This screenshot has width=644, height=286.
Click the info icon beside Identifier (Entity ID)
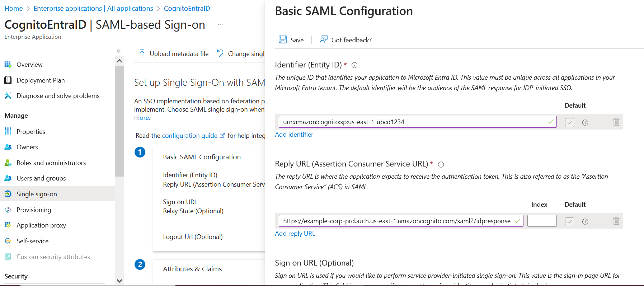click(354, 65)
